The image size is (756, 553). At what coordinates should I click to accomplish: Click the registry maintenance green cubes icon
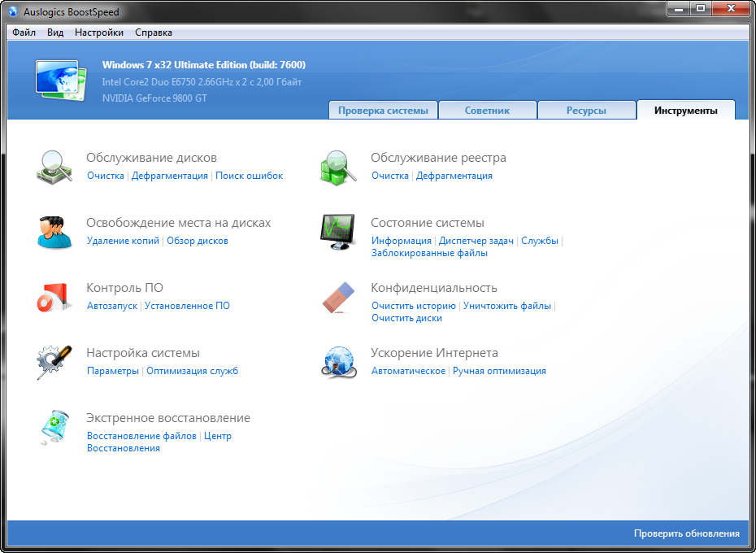(338, 167)
